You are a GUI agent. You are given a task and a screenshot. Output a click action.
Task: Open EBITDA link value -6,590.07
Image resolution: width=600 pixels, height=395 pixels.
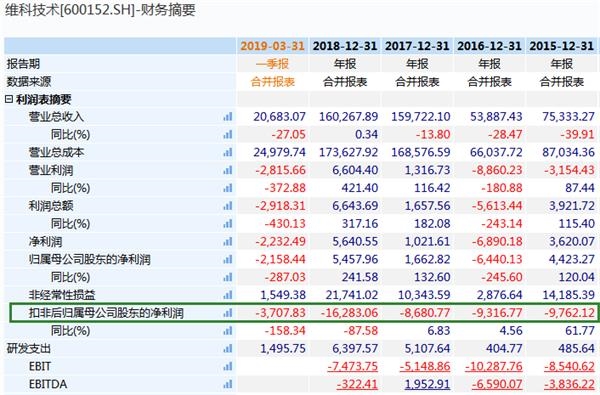pyautogui.click(x=497, y=384)
